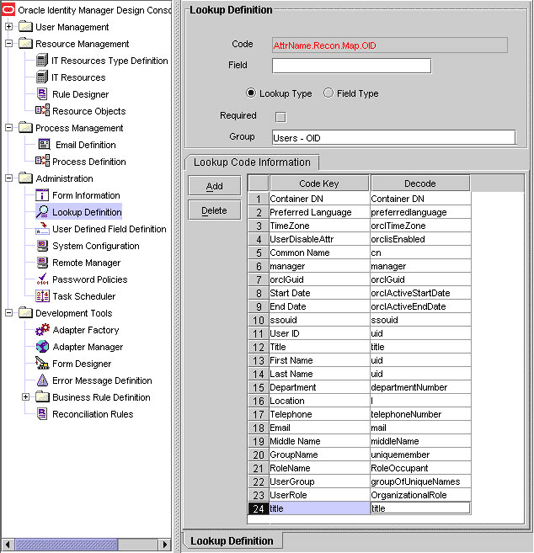
Task: Expand the User Management tree node
Action: coord(9,26)
